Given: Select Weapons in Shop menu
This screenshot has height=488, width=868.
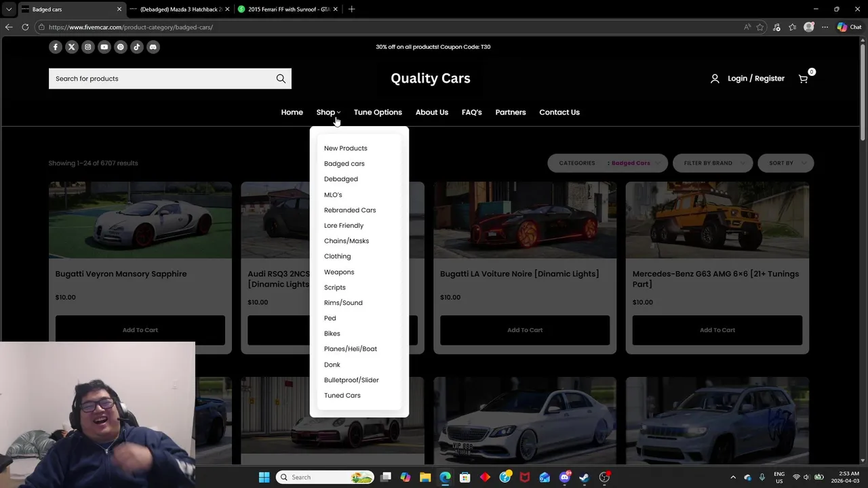Looking at the screenshot, I should pos(339,272).
